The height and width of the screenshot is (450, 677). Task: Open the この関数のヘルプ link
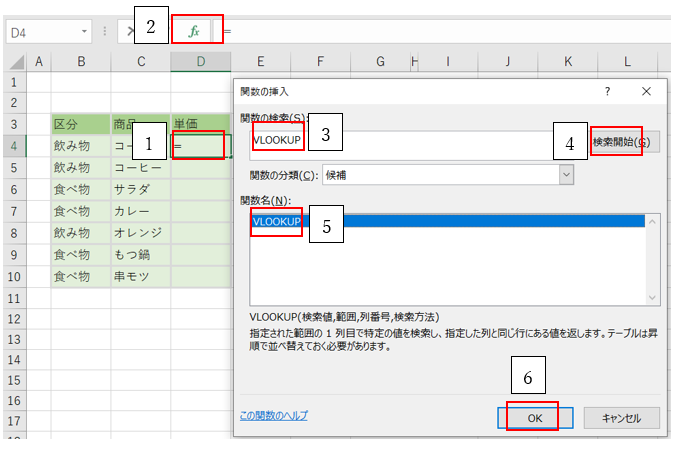(x=274, y=415)
